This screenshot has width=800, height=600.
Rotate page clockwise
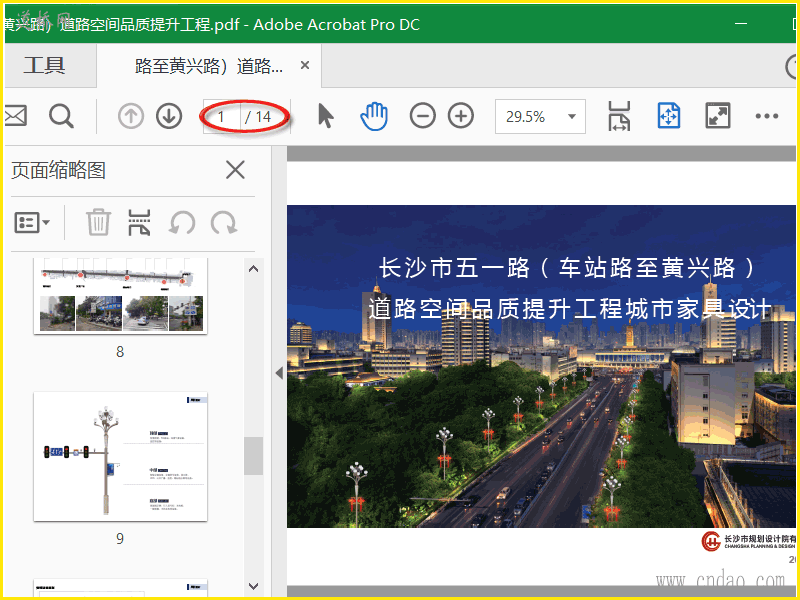tap(223, 223)
